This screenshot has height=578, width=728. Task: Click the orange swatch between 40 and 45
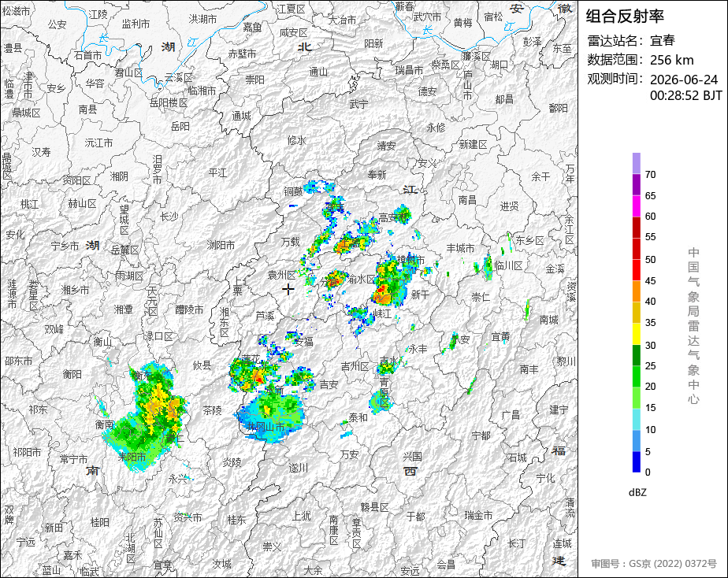pos(636,291)
